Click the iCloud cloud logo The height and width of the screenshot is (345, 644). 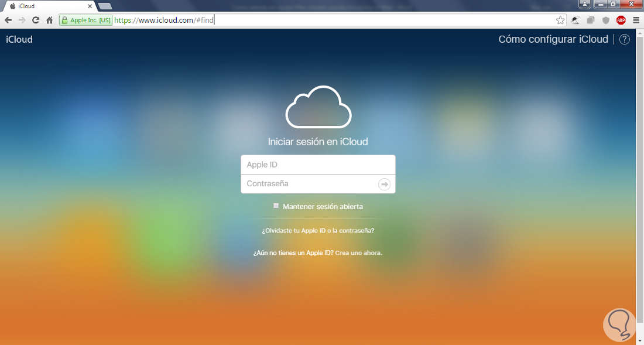pos(318,107)
